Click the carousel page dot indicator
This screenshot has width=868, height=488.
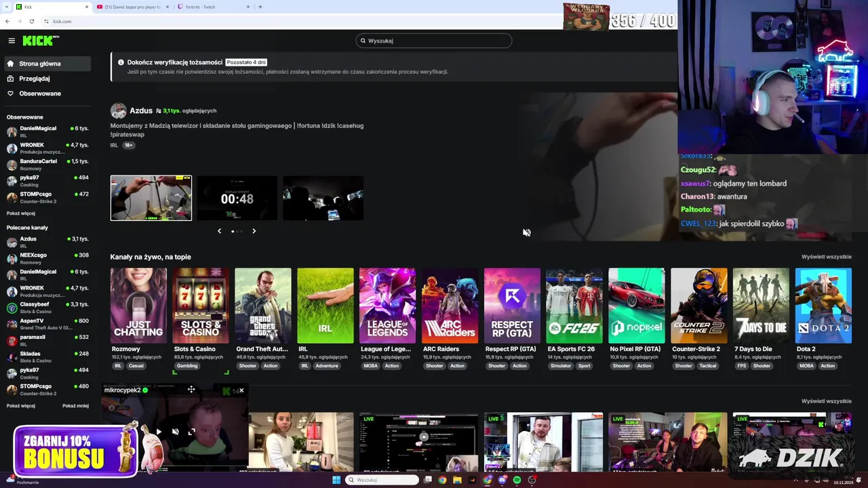tap(233, 232)
